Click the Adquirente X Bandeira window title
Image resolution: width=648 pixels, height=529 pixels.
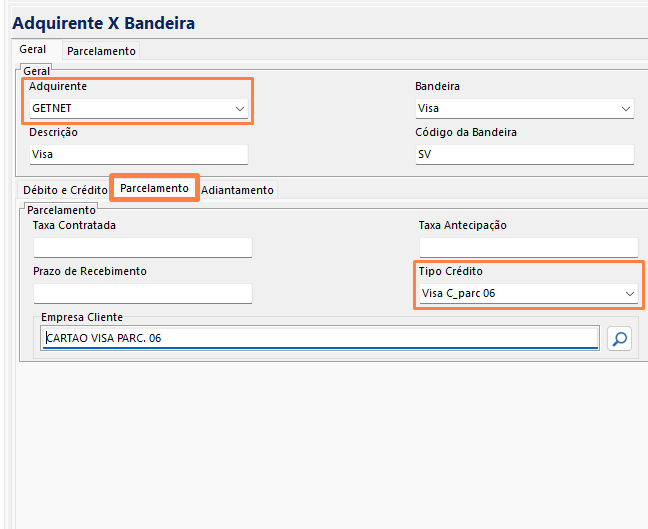click(x=104, y=22)
